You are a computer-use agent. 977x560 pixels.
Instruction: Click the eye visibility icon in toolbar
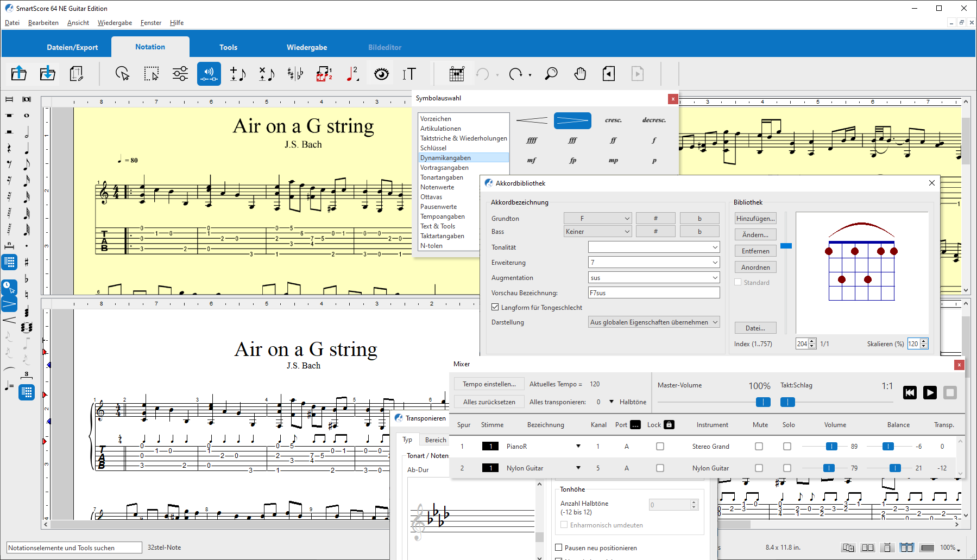coord(381,74)
